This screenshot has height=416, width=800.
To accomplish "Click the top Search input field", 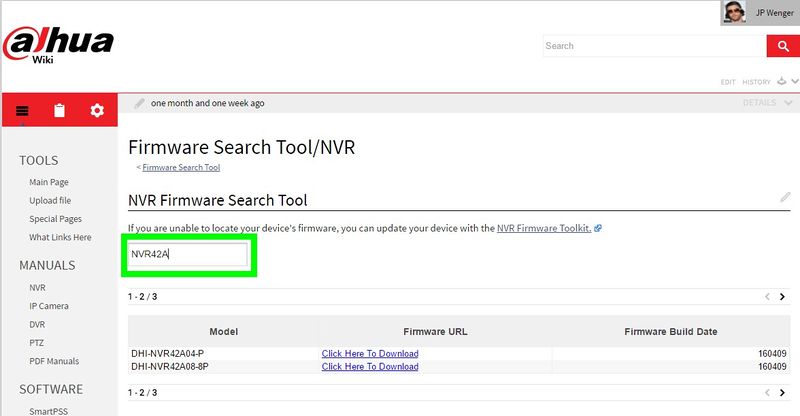I will pos(655,46).
